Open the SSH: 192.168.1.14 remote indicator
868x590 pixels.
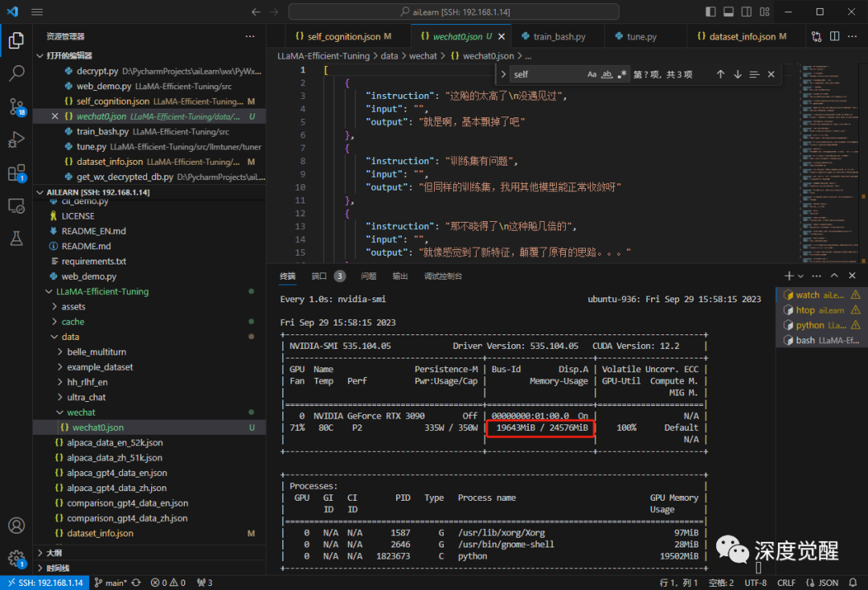45,583
